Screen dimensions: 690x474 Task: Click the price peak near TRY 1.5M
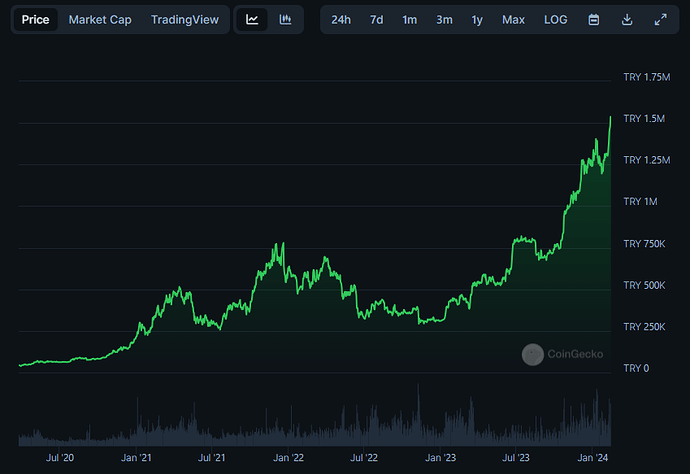coord(610,119)
